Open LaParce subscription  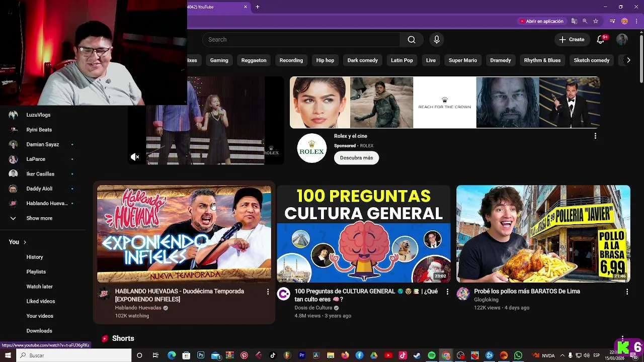[36, 159]
